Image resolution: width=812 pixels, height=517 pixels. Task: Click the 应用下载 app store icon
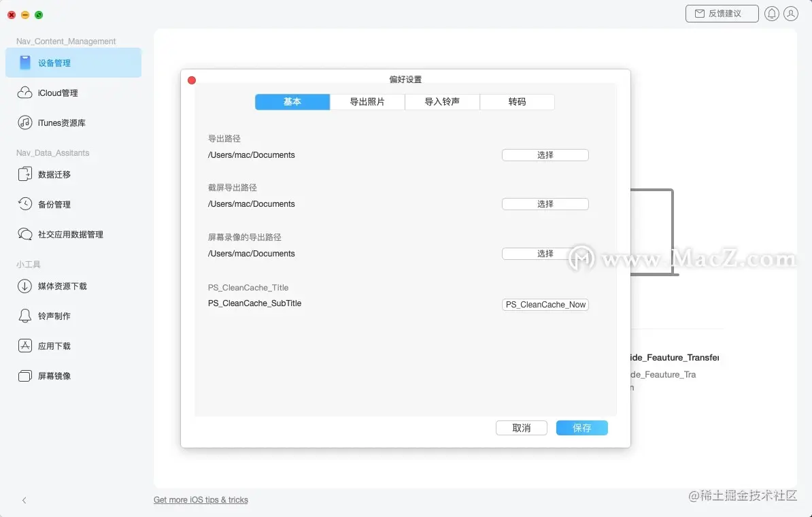pos(25,346)
